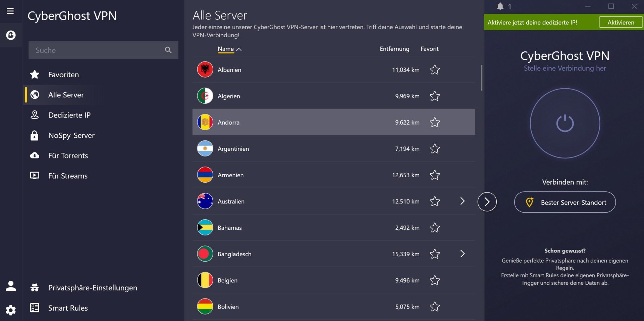
Task: Open the settings gear icon
Action: click(x=11, y=310)
